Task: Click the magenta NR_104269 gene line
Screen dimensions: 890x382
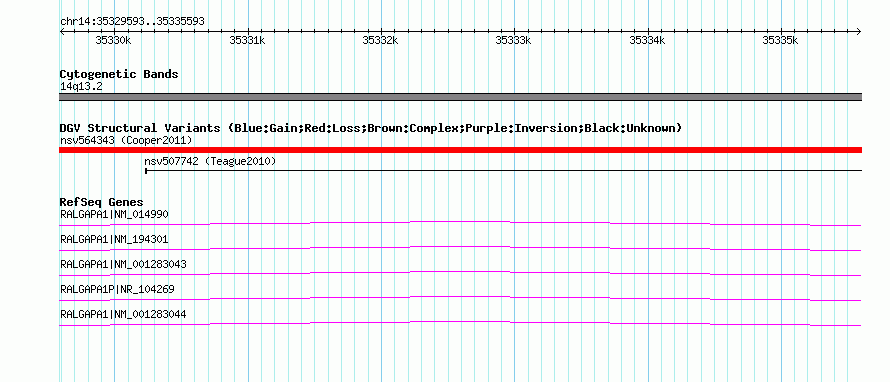Action: click(460, 297)
